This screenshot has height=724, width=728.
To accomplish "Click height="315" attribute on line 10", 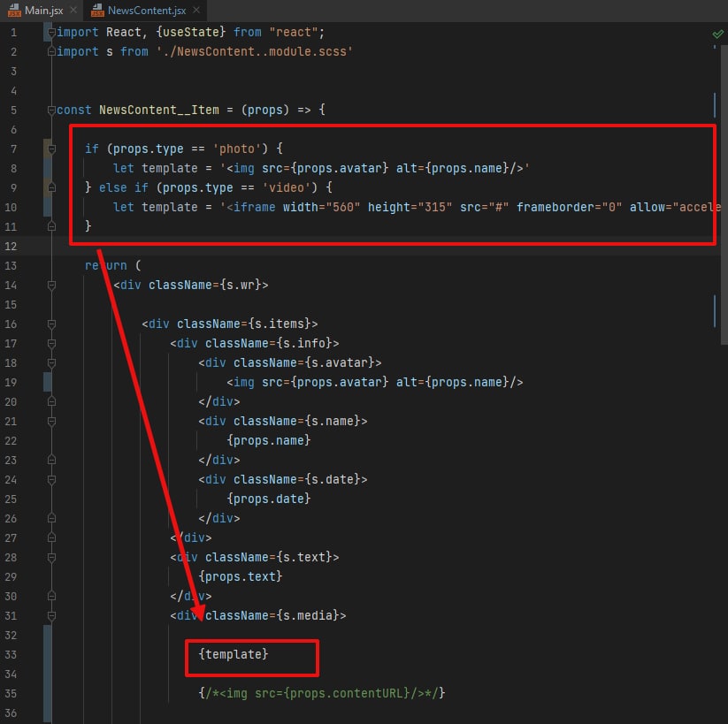I will pyautogui.click(x=410, y=207).
